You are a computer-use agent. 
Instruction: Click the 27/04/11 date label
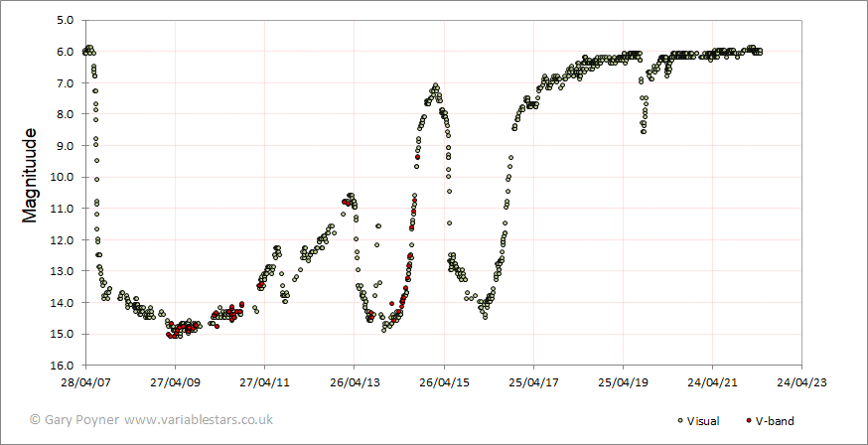265,383
